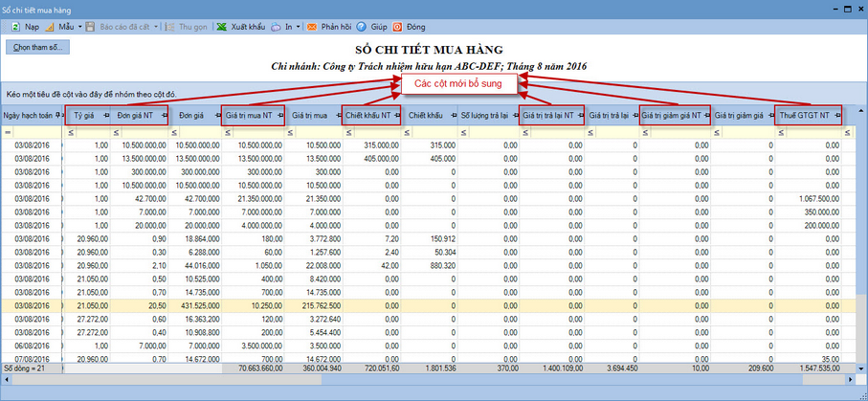
Task: Open the Mẫu template toolbar button
Action: click(59, 27)
